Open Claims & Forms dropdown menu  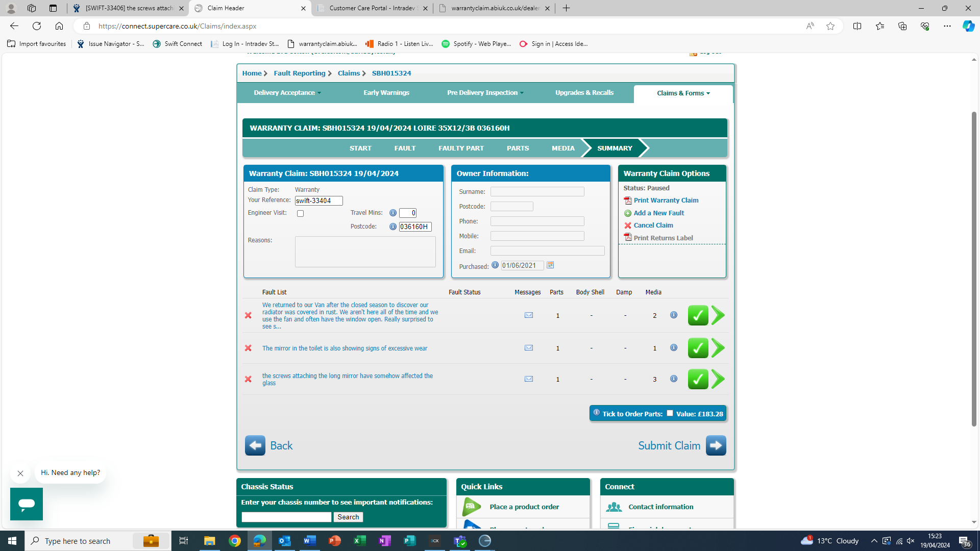(x=683, y=93)
